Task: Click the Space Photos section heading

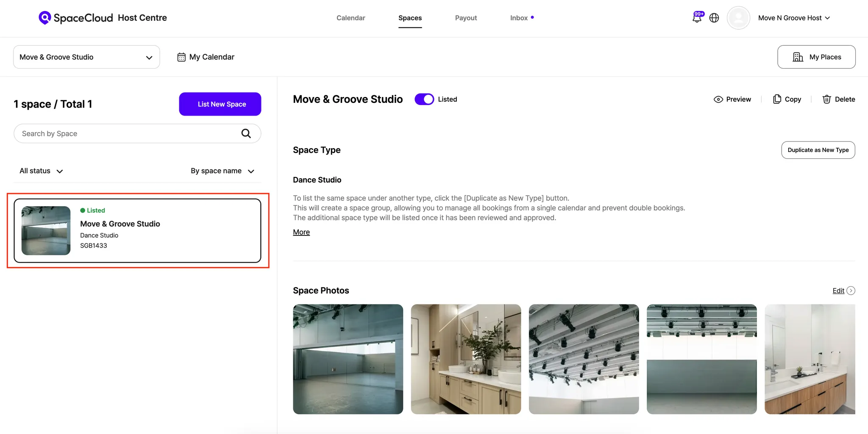Action: [321, 290]
